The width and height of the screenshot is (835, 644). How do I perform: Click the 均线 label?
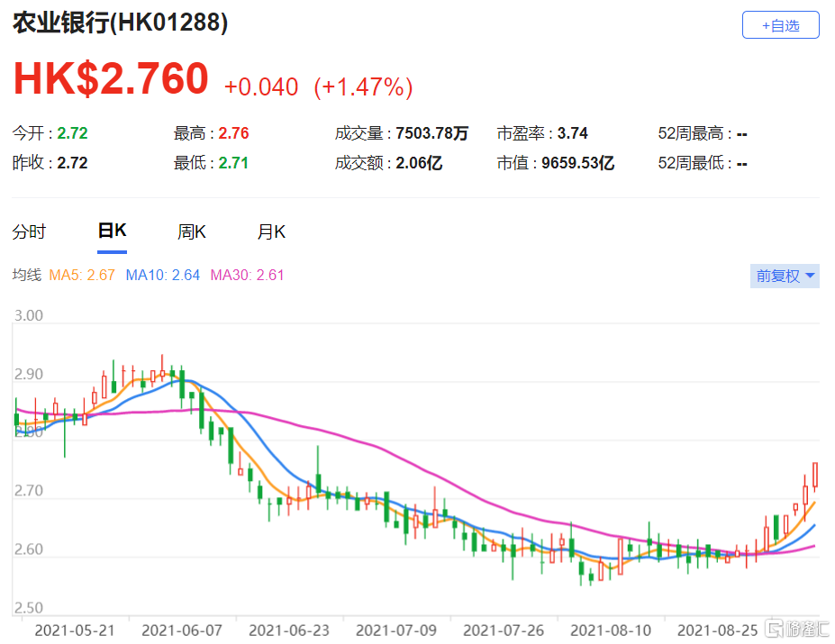[x=27, y=275]
